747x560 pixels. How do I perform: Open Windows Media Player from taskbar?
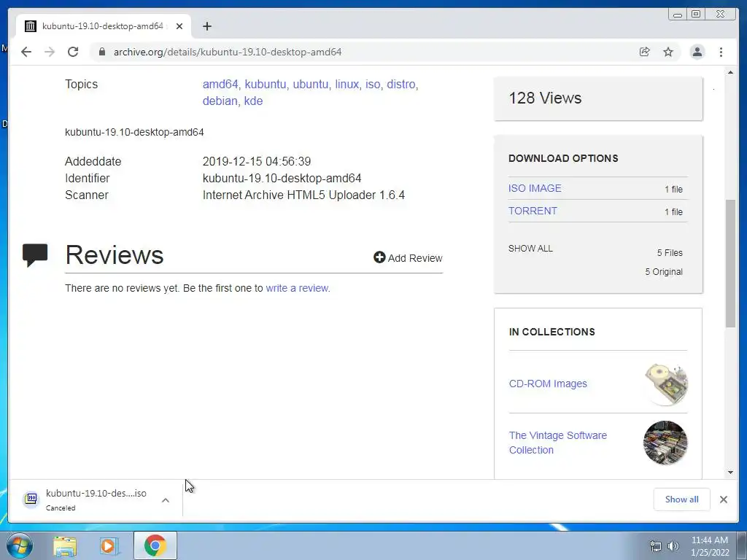tap(109, 545)
